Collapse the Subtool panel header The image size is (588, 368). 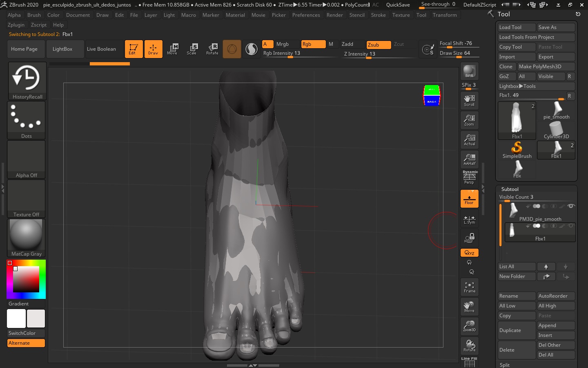510,189
